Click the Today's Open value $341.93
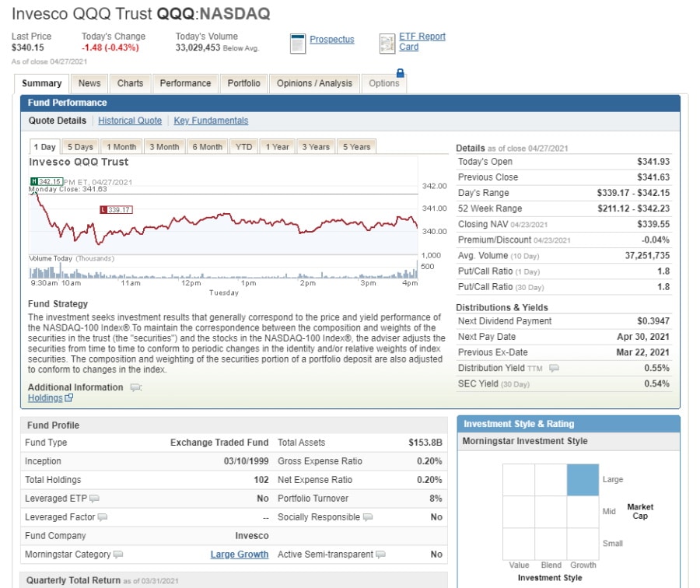Image resolution: width=700 pixels, height=588 pixels. click(653, 162)
